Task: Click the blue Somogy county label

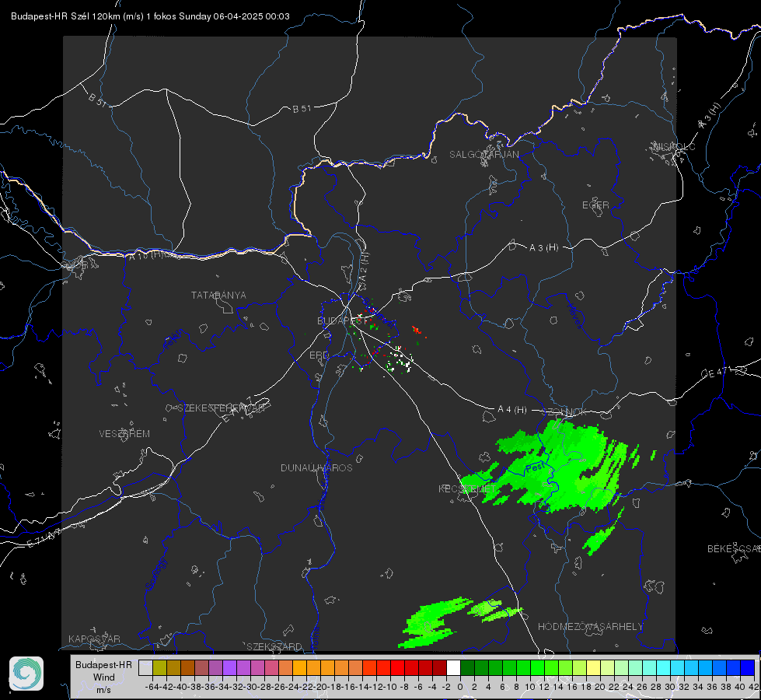Action: pos(155,574)
